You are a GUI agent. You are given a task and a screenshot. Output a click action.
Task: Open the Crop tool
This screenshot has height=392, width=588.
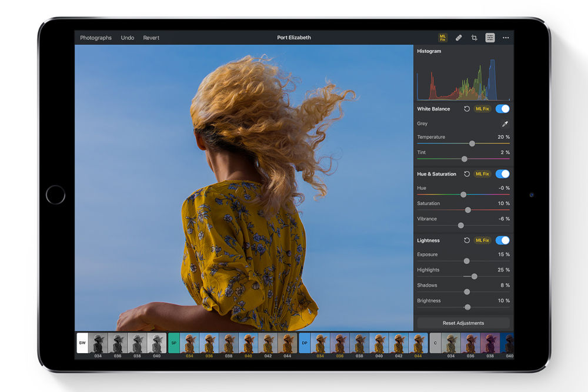[x=474, y=38]
